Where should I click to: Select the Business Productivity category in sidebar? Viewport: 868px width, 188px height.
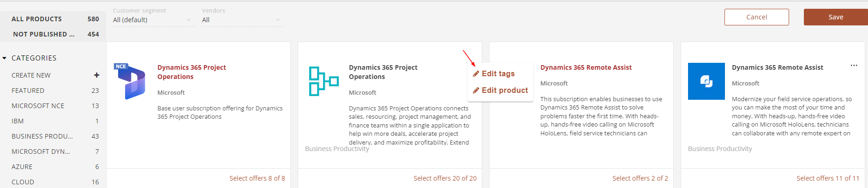pyautogui.click(x=42, y=136)
